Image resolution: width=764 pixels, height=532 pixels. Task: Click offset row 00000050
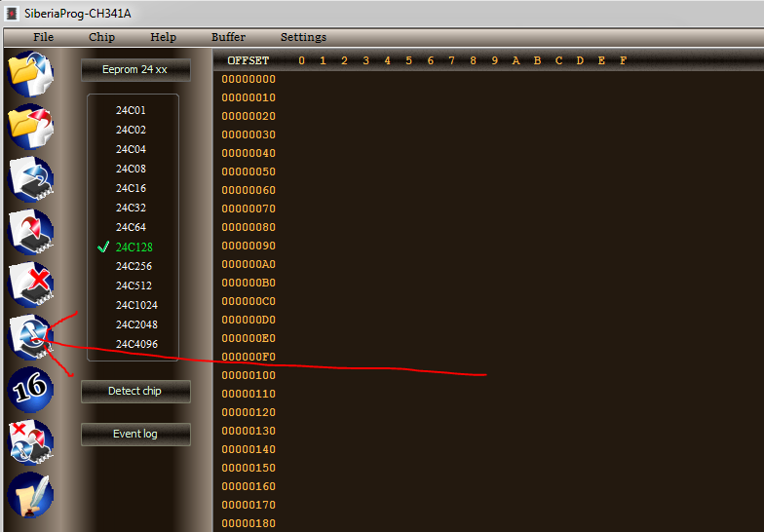[x=248, y=171]
